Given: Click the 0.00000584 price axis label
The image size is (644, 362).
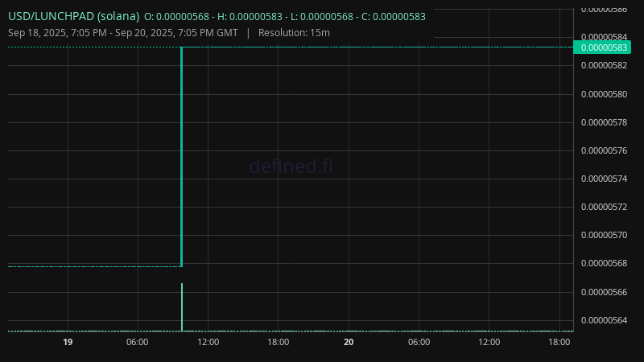Looking at the screenshot, I should coord(605,37).
